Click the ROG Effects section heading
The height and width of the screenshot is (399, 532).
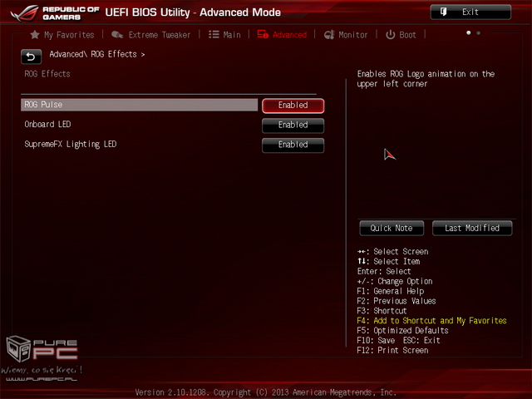click(47, 74)
